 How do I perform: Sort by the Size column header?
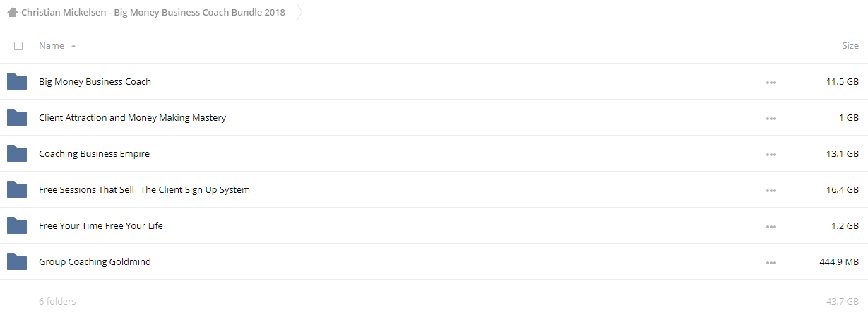click(850, 46)
